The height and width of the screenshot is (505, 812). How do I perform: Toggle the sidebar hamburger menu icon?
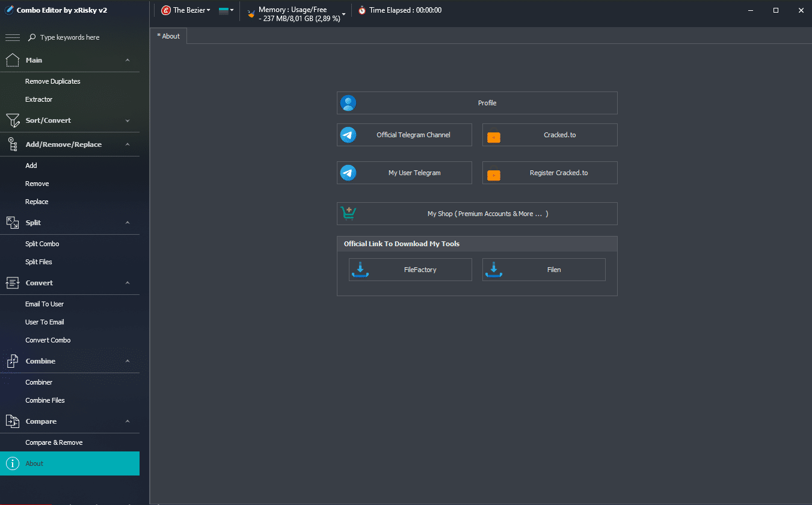(x=13, y=37)
